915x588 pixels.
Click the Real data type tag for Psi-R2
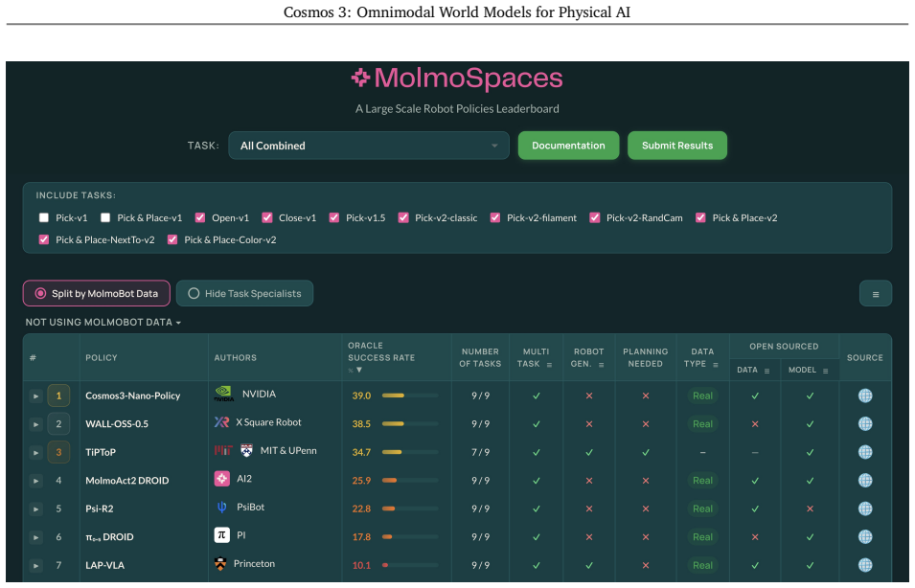click(x=702, y=509)
